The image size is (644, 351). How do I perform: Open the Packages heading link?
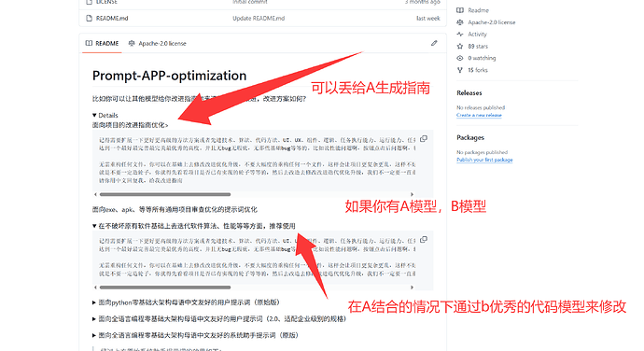(x=470, y=137)
